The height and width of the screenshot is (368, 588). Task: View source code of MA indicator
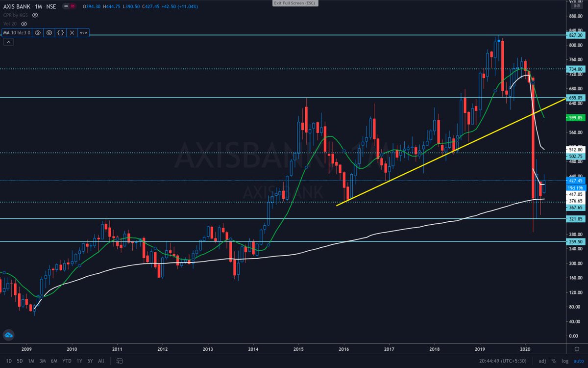60,32
